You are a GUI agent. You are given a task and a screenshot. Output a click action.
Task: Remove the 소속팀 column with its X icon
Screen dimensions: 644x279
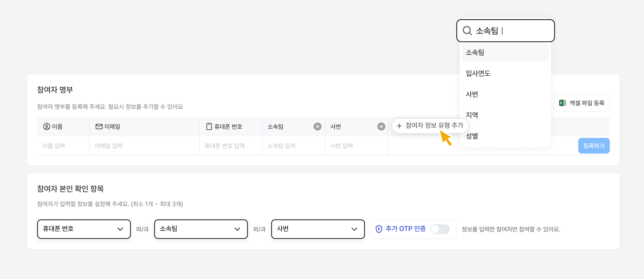pos(317,126)
